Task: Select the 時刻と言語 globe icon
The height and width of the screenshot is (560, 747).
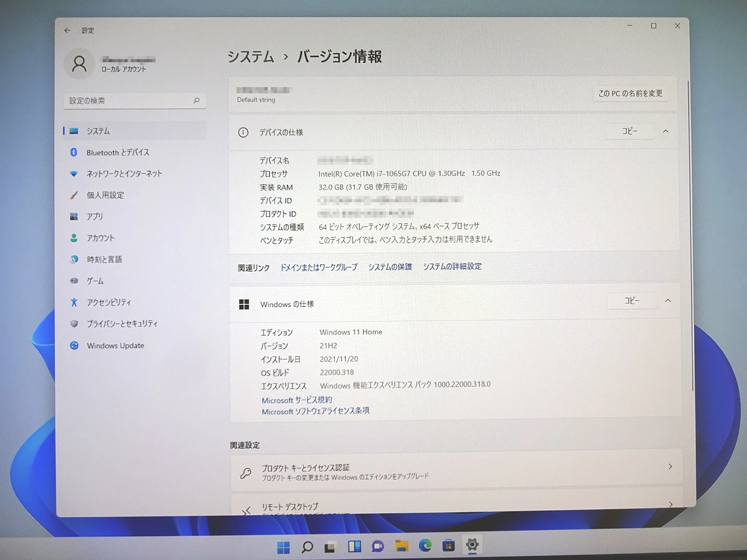Action: 73,259
